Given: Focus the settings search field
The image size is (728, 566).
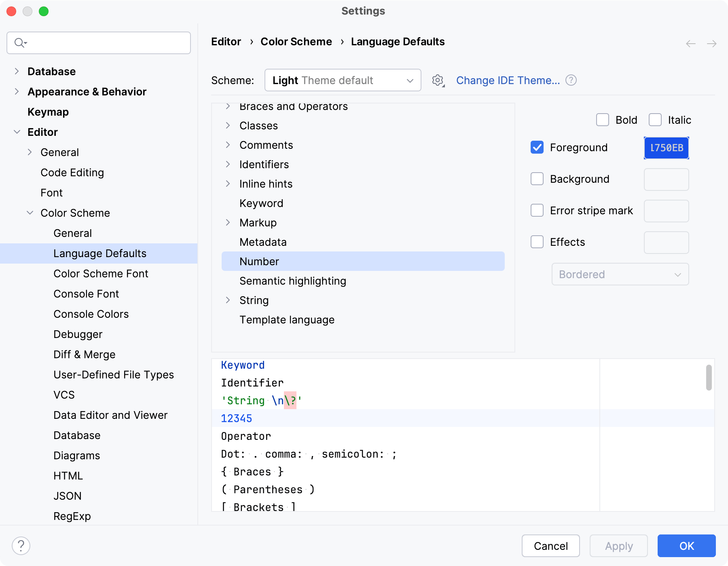Looking at the screenshot, I should (x=105, y=43).
